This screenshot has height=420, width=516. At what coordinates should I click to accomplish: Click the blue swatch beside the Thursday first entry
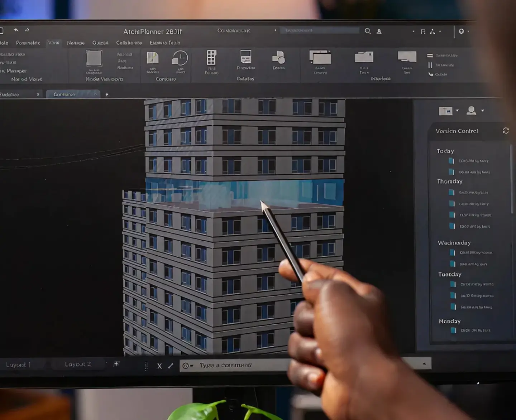(x=451, y=192)
